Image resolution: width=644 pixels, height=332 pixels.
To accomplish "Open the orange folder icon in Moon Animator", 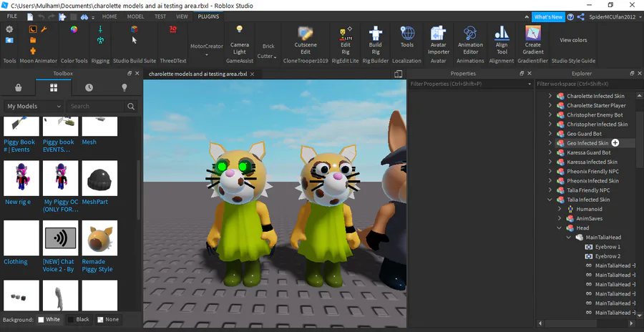I will tap(33, 40).
